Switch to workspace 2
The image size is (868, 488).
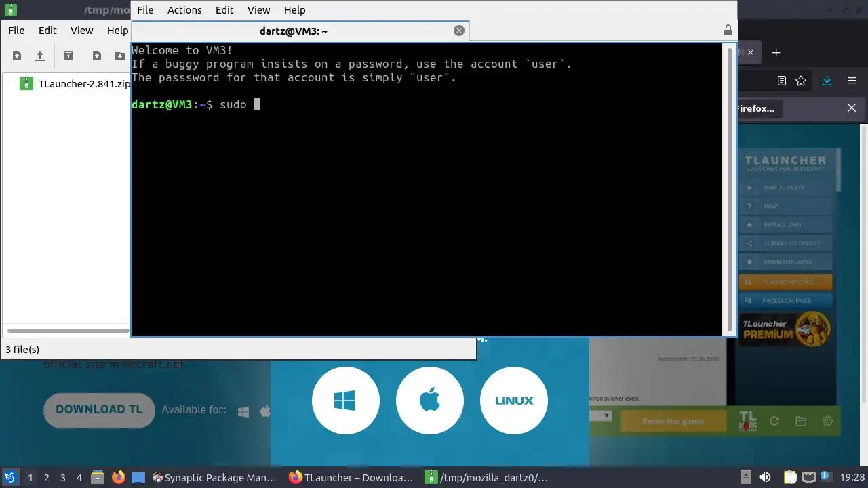pyautogui.click(x=46, y=478)
